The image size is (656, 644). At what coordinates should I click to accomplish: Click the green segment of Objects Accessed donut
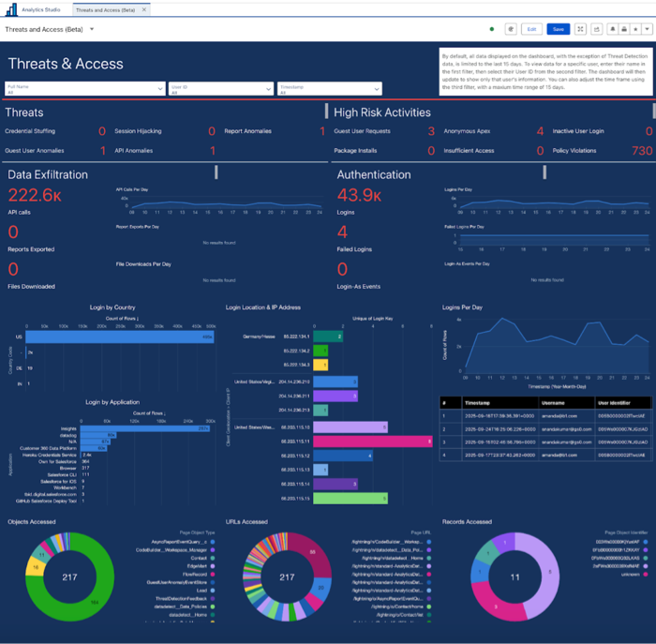click(x=95, y=602)
